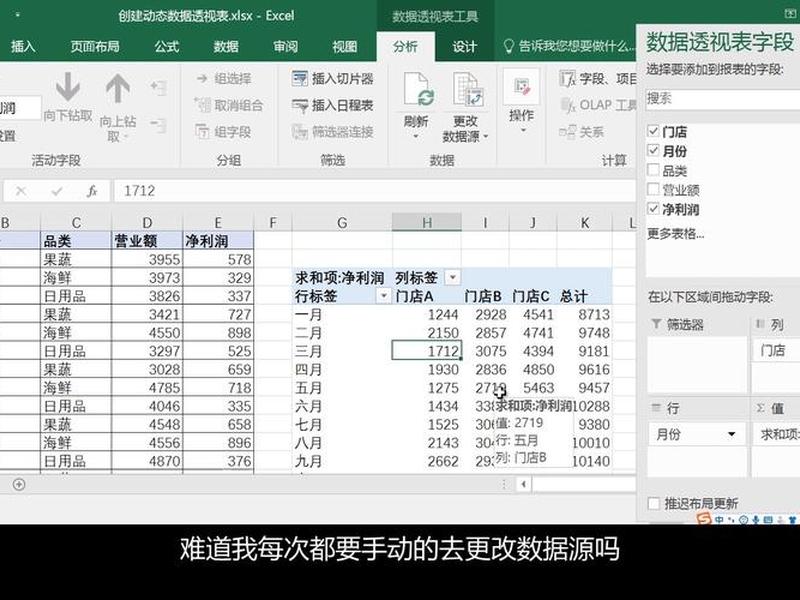Open the 插入 ribbon tab

point(23,47)
